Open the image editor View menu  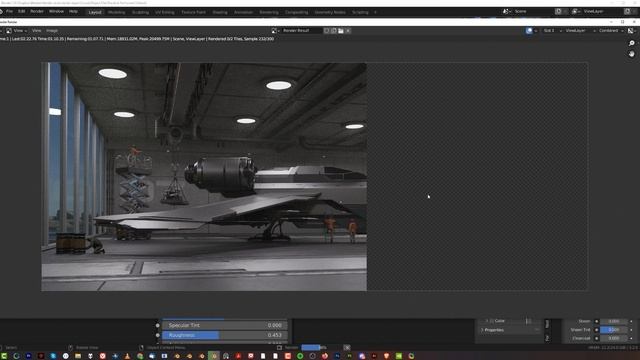click(x=36, y=31)
